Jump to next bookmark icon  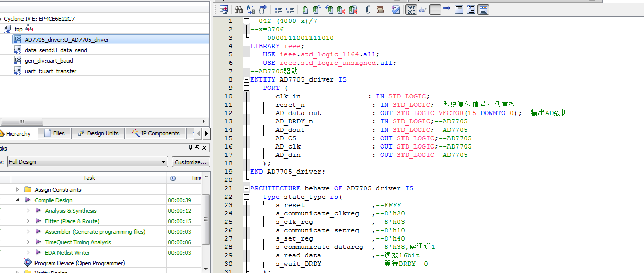(317, 9)
